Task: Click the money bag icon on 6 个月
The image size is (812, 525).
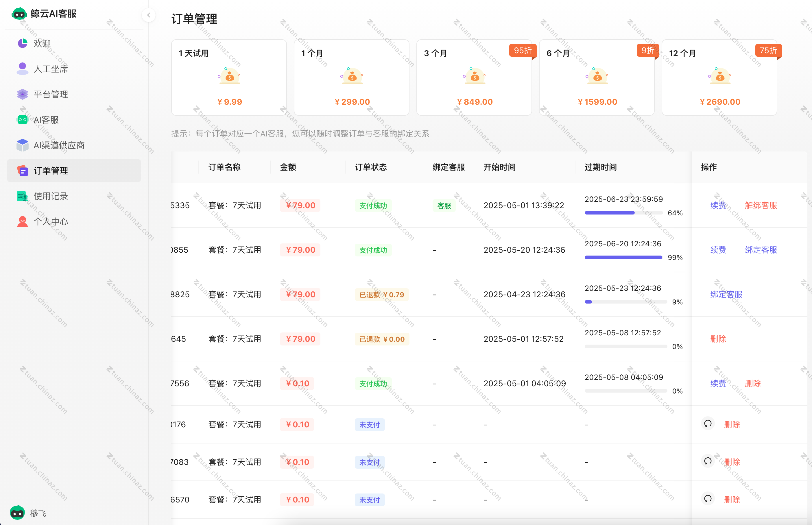Action: pos(597,76)
